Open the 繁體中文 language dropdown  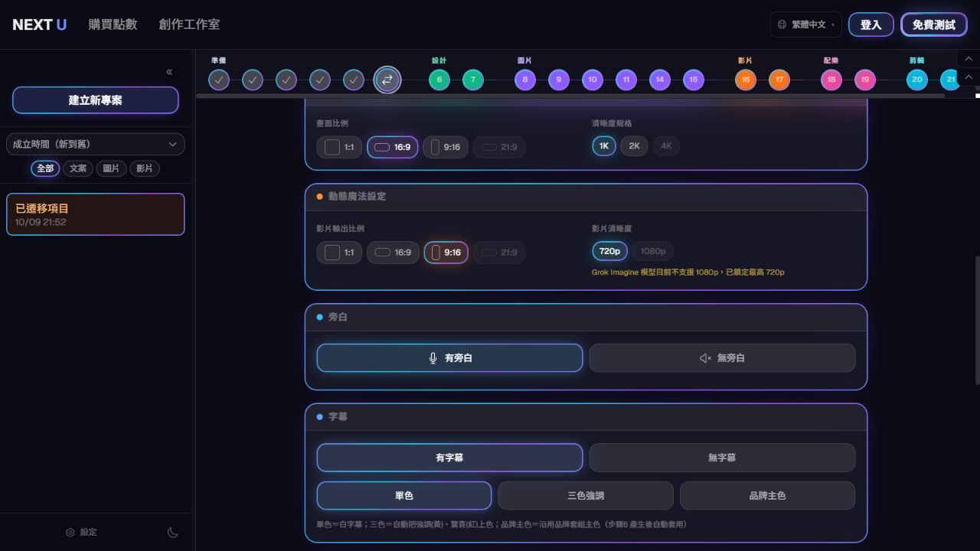click(x=805, y=24)
